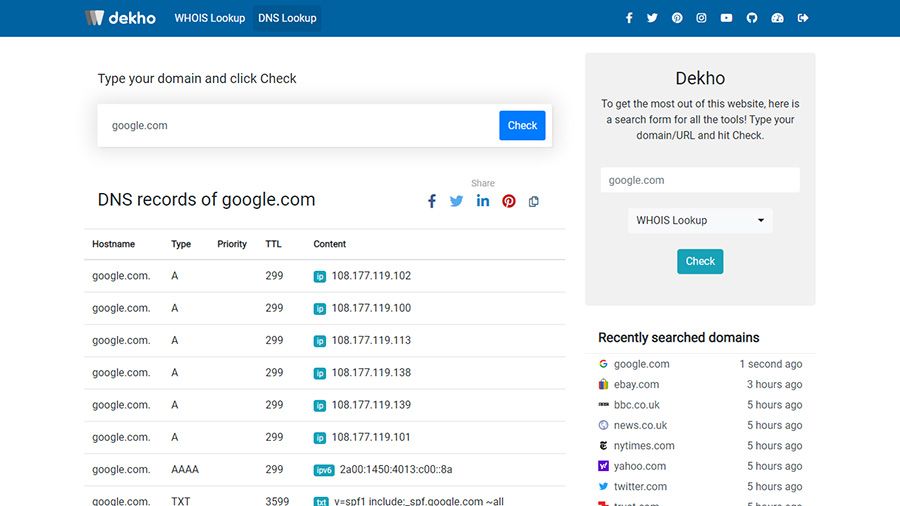The height and width of the screenshot is (506, 900).
Task: Click ip badge next to 108.177.119.102
Action: tap(320, 277)
